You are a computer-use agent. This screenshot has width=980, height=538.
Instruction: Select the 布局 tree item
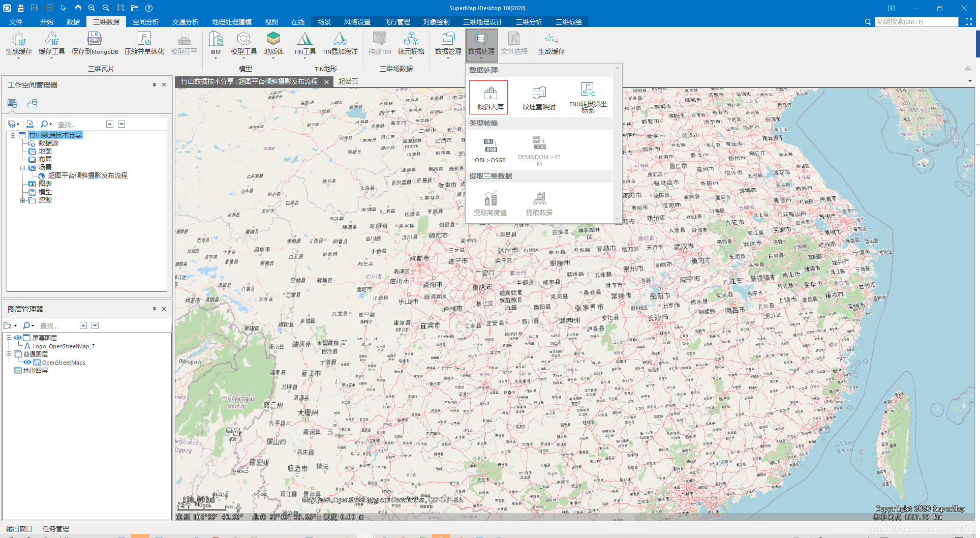point(45,160)
